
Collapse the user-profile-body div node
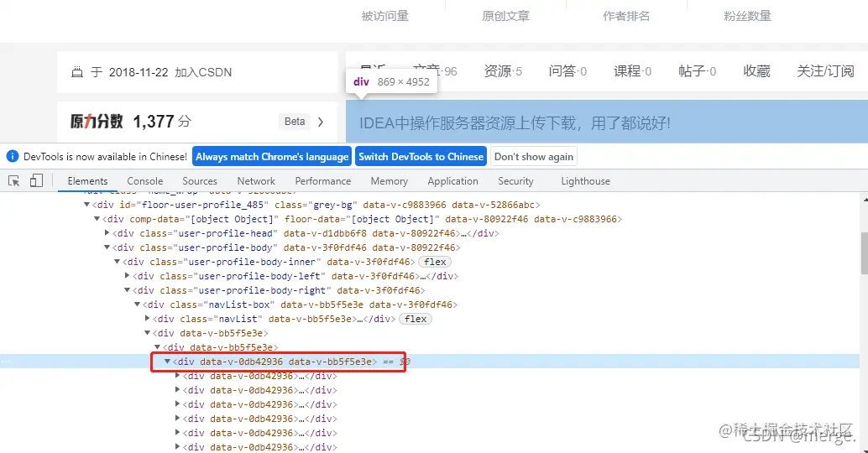point(107,247)
